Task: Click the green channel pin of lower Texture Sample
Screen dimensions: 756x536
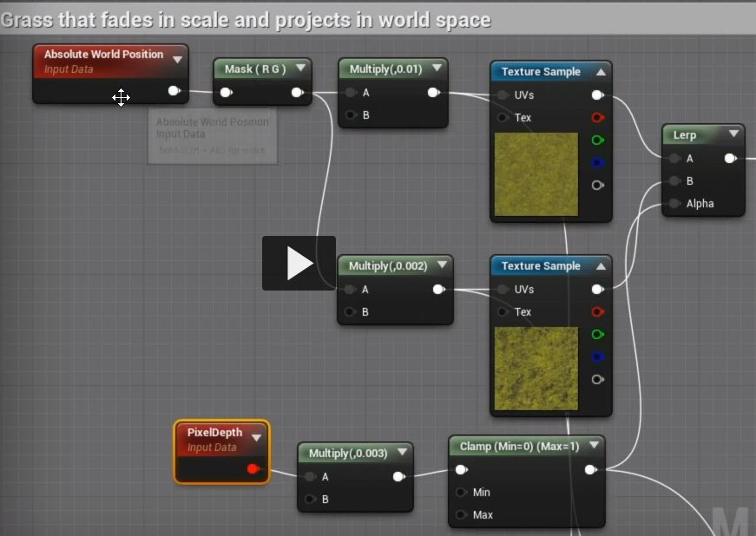Action: pyautogui.click(x=597, y=334)
